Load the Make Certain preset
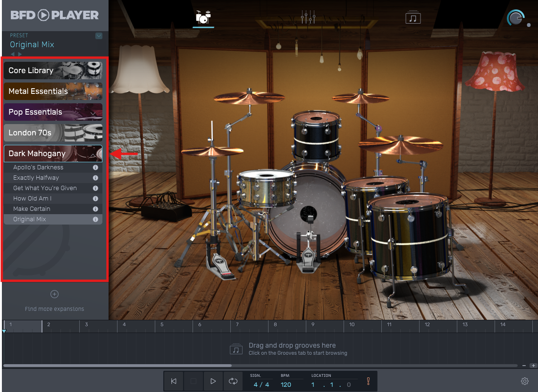The image size is (538, 392). coord(53,209)
